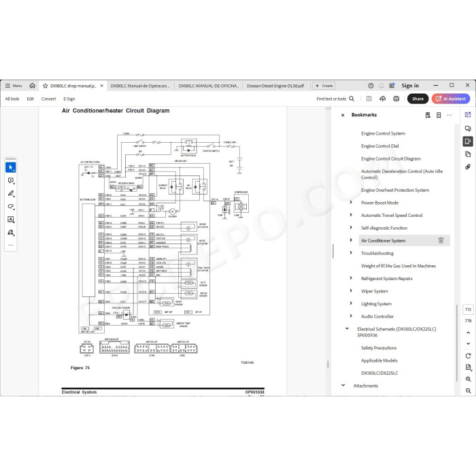Expand Refrigerant System Repairs bookmark

coord(351,278)
